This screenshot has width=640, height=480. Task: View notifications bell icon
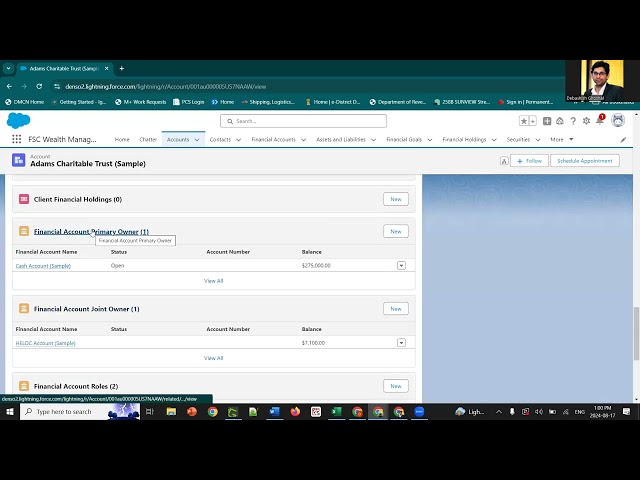tap(600, 120)
